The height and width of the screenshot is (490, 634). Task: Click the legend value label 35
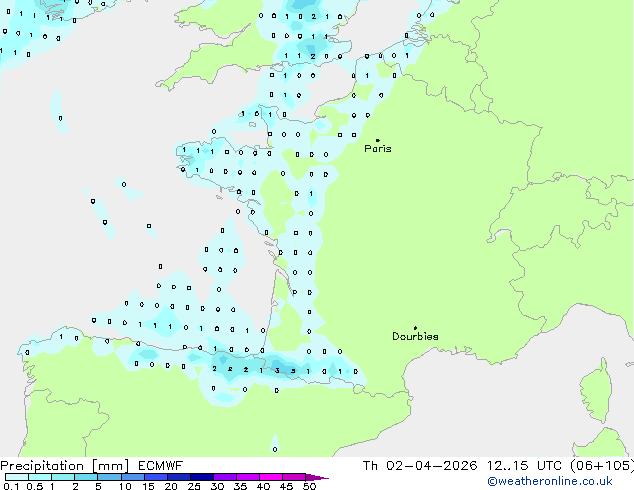click(240, 486)
